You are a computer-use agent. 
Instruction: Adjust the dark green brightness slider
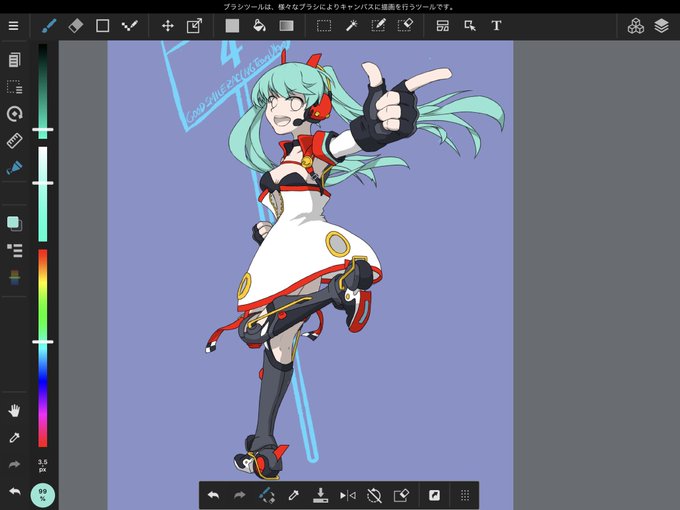pos(42,92)
